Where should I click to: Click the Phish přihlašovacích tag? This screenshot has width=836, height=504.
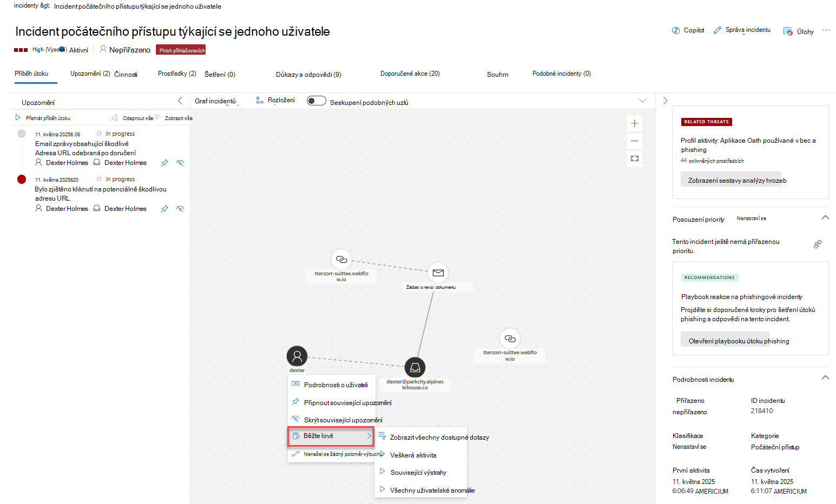[x=181, y=50]
